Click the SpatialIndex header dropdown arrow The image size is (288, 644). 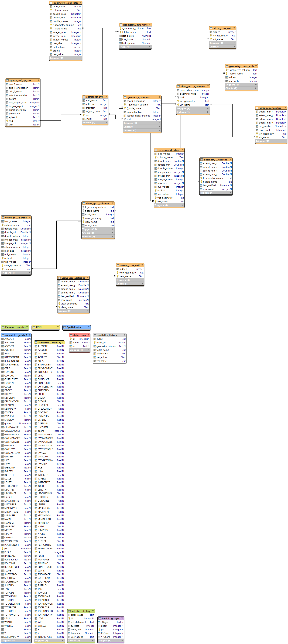coord(88,327)
